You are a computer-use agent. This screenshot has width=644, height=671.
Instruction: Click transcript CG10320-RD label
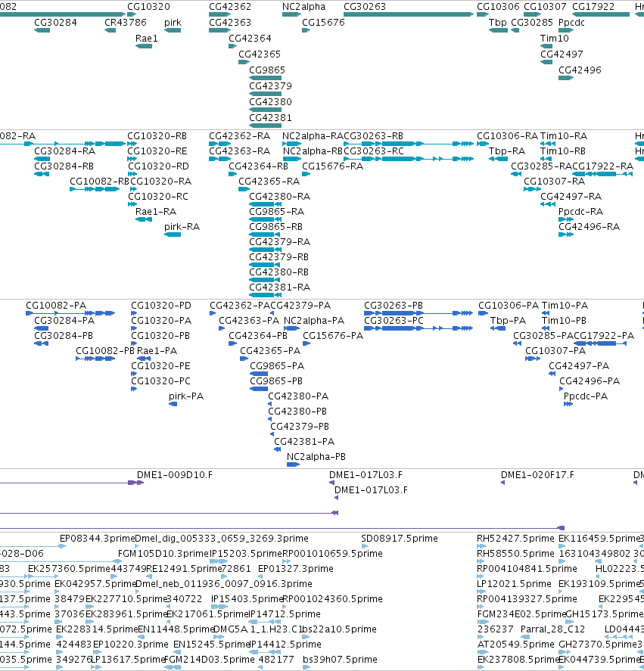(x=158, y=166)
